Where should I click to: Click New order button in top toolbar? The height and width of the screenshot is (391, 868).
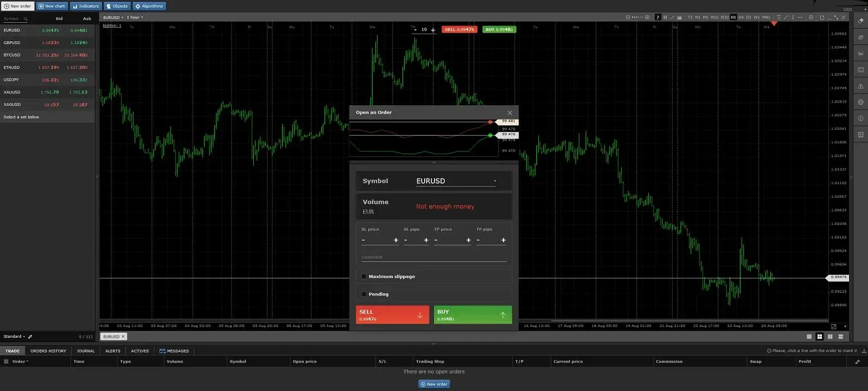point(18,7)
